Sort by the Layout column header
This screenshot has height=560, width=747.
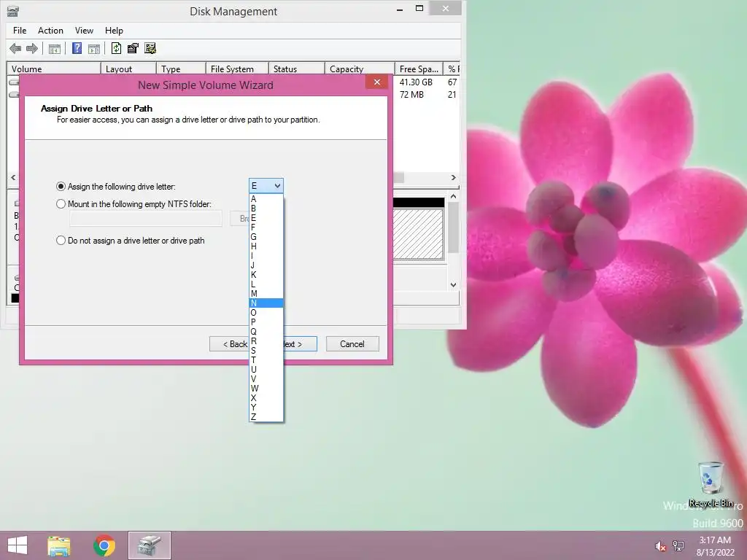point(128,69)
